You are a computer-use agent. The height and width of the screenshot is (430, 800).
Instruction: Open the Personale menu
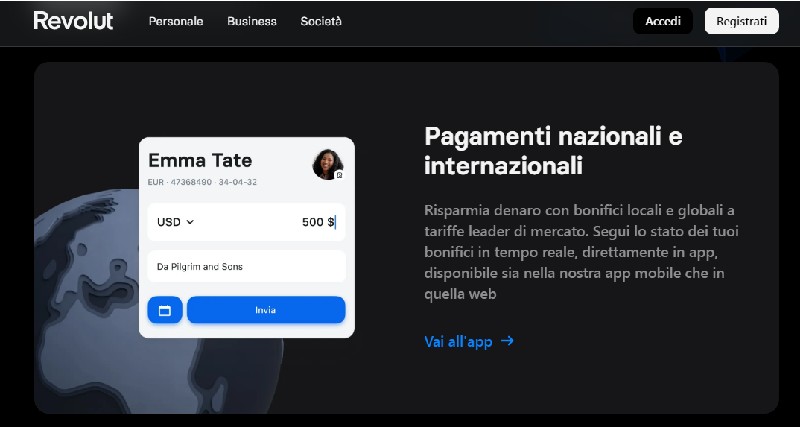point(176,21)
